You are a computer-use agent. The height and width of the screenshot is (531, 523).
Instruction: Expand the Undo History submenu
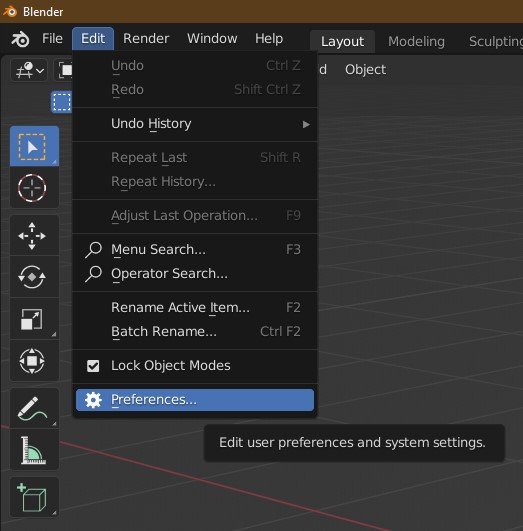[x=195, y=124]
